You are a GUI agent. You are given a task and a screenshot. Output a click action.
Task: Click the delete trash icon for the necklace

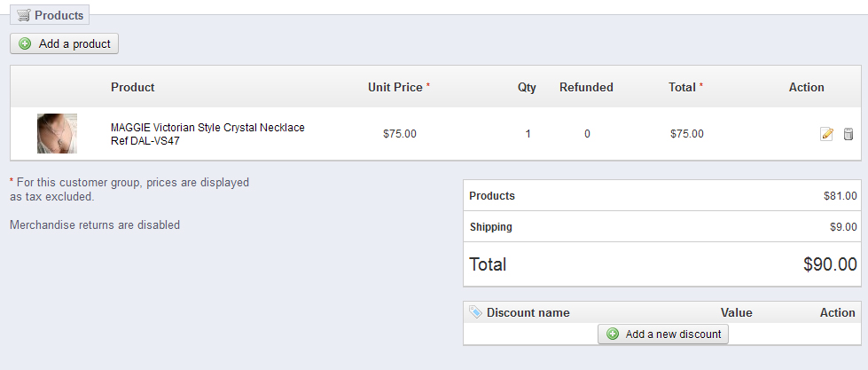pos(848,134)
